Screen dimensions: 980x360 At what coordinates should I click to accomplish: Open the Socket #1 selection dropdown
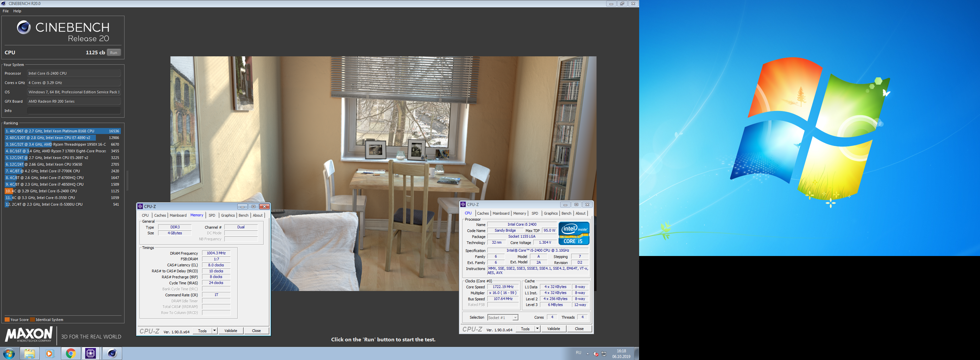click(x=503, y=317)
